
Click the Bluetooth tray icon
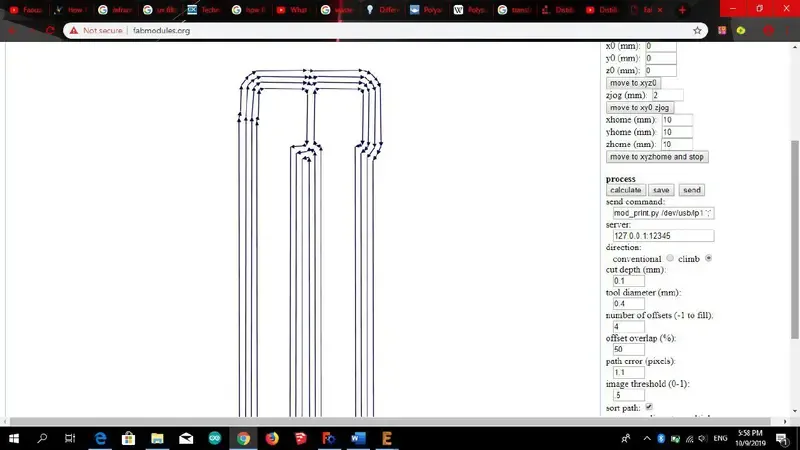(x=661, y=438)
